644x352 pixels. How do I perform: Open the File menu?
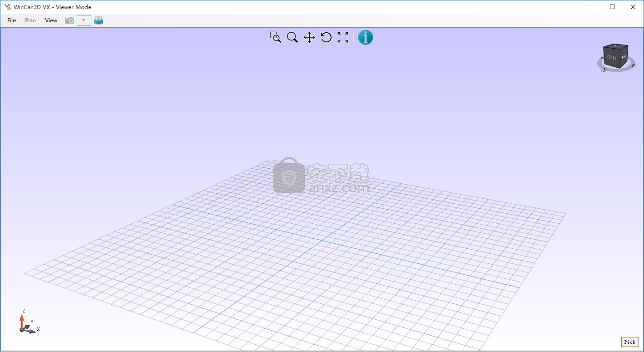pyautogui.click(x=11, y=20)
